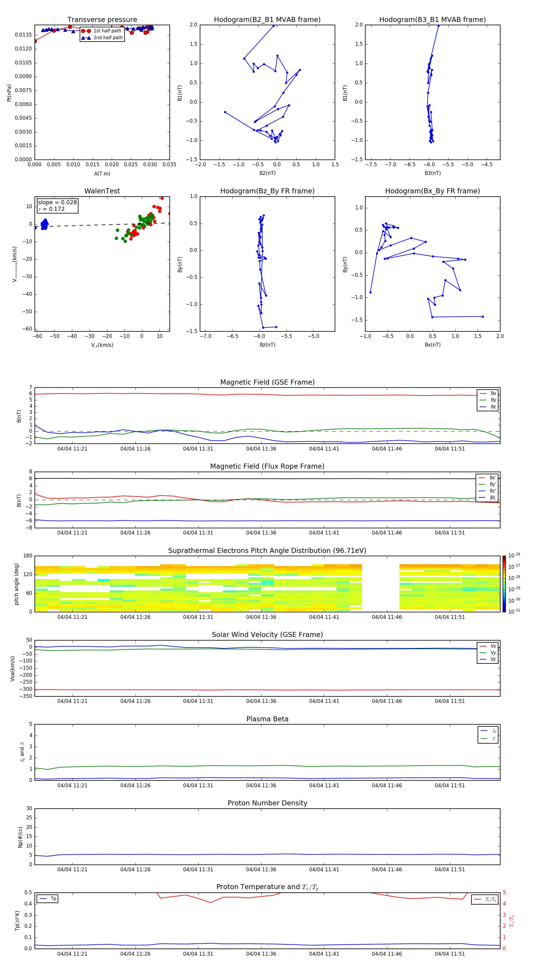Screen dimensions: 535x980
Task: Select the colorbar's top tick label, 10^-26
Action: (x=514, y=555)
